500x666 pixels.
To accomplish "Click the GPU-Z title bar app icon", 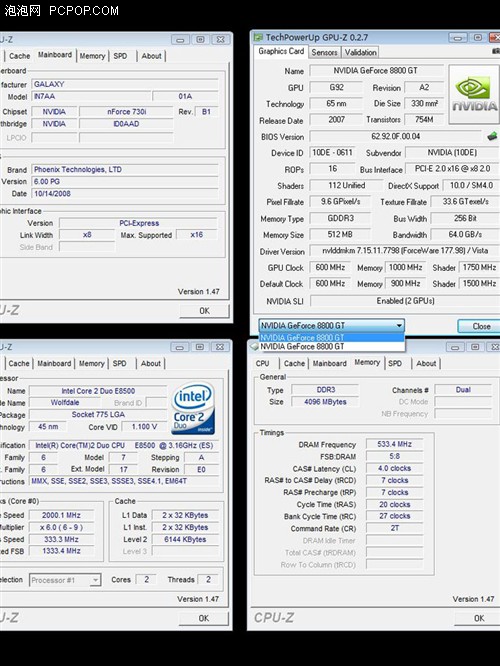I will 258,37.
